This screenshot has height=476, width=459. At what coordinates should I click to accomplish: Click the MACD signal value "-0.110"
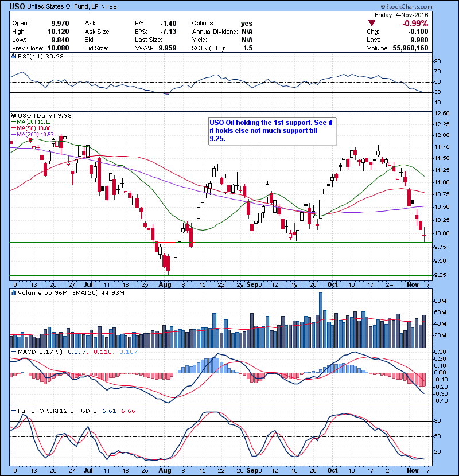(x=100, y=352)
